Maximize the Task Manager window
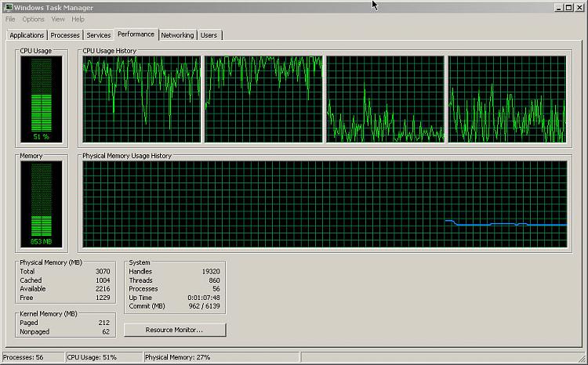This screenshot has width=588, height=365. [x=569, y=8]
